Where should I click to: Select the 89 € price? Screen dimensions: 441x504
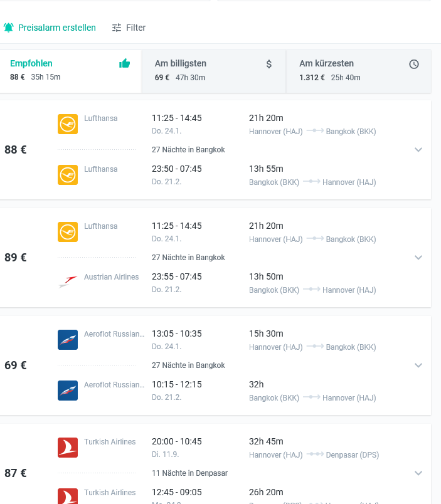click(x=16, y=258)
